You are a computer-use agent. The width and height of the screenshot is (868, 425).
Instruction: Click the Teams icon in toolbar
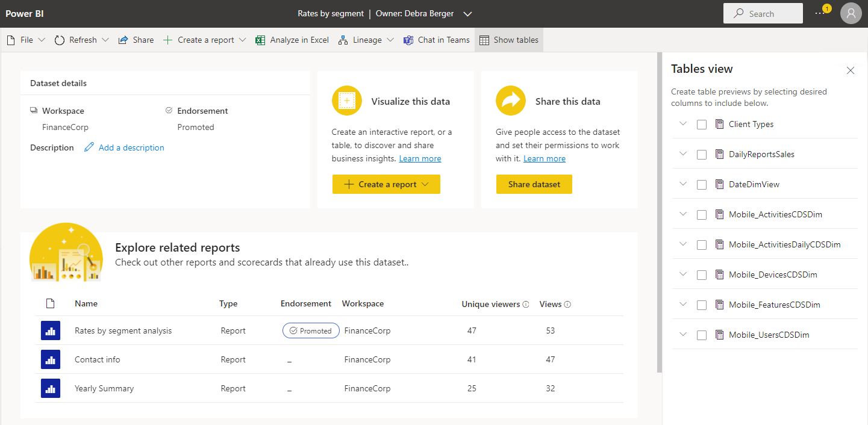[408, 40]
